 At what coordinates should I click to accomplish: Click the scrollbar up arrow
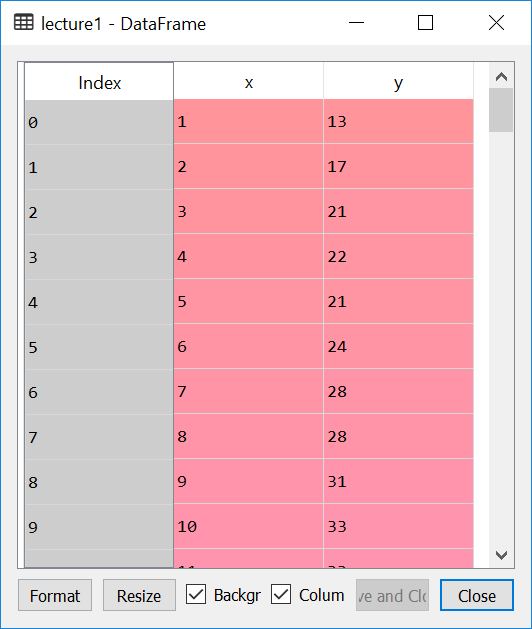[x=501, y=76]
